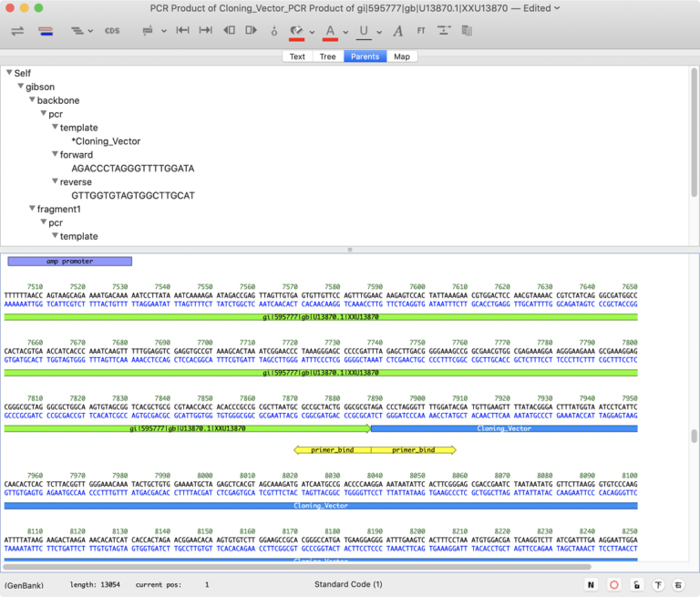The width and height of the screenshot is (700, 597).
Task: Collapse the backbone tree node
Action: [32, 99]
